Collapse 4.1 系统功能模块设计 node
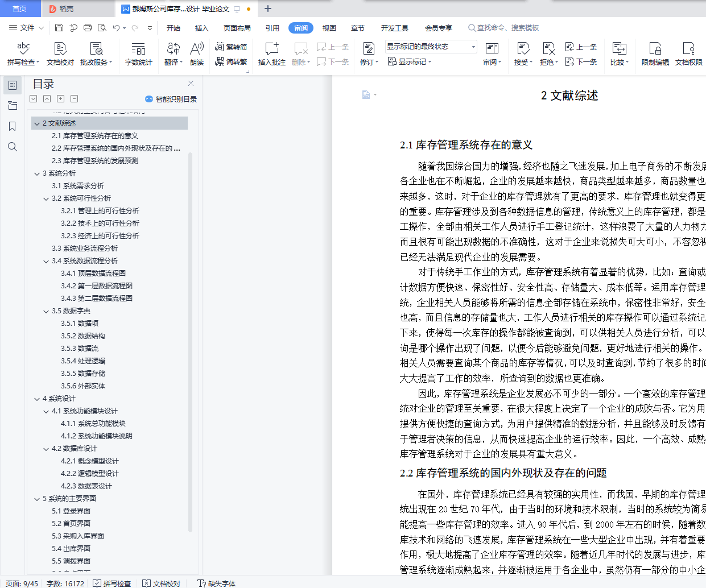706x588 pixels. pyautogui.click(x=46, y=411)
